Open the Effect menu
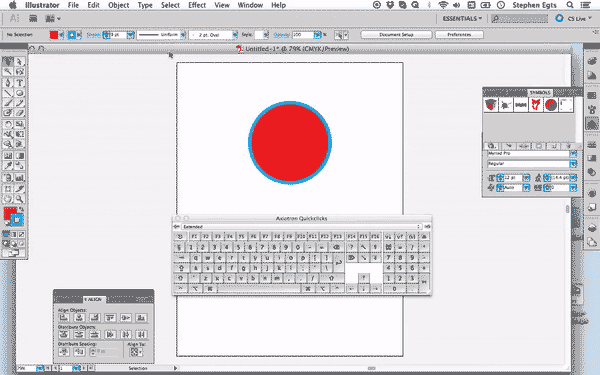Viewport: 600px width, 375px height. [197, 5]
